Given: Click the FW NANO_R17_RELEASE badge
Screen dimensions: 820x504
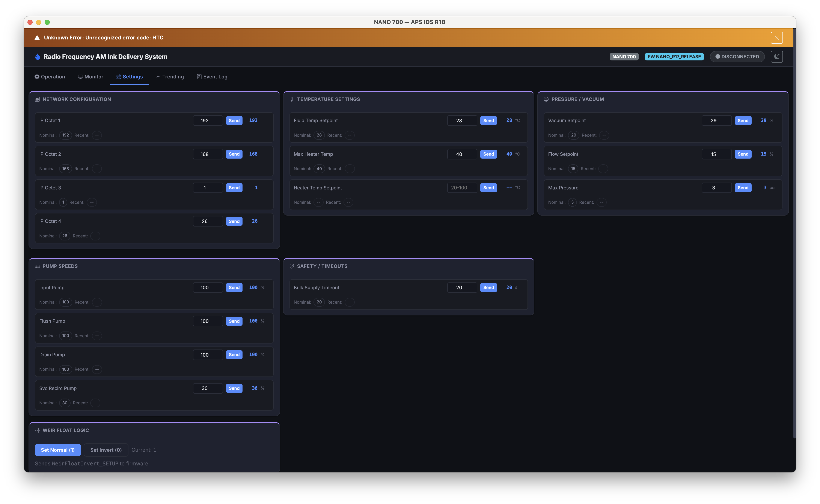Looking at the screenshot, I should click(674, 56).
